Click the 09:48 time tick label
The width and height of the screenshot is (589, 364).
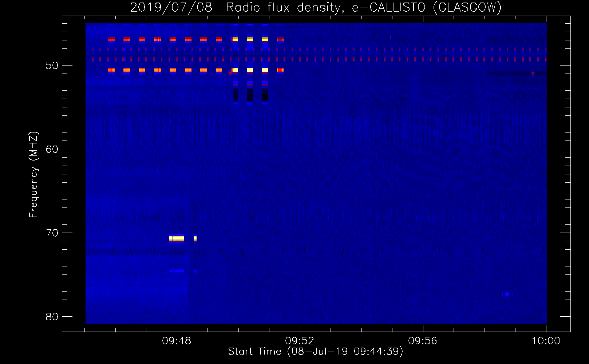pos(177,341)
